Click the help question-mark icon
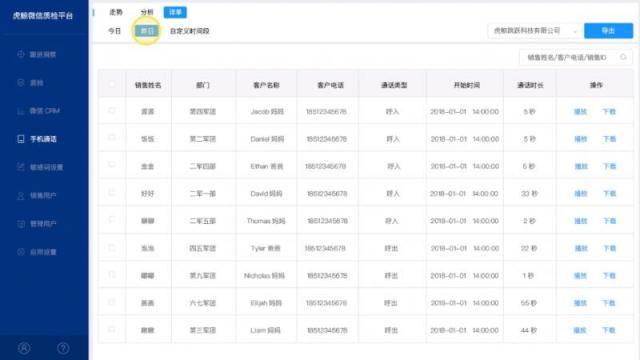Image resolution: width=640 pixels, height=360 pixels. point(63,348)
